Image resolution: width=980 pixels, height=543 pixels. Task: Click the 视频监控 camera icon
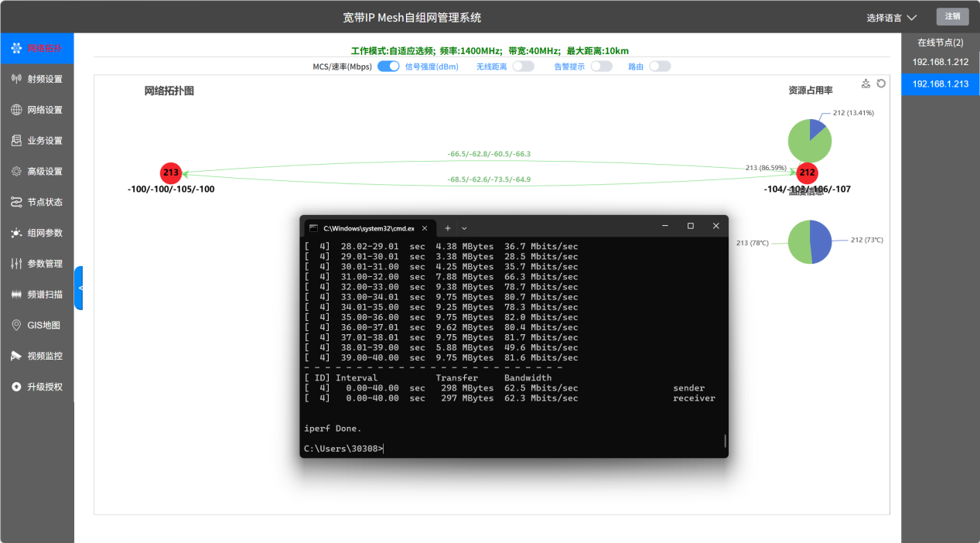16,356
